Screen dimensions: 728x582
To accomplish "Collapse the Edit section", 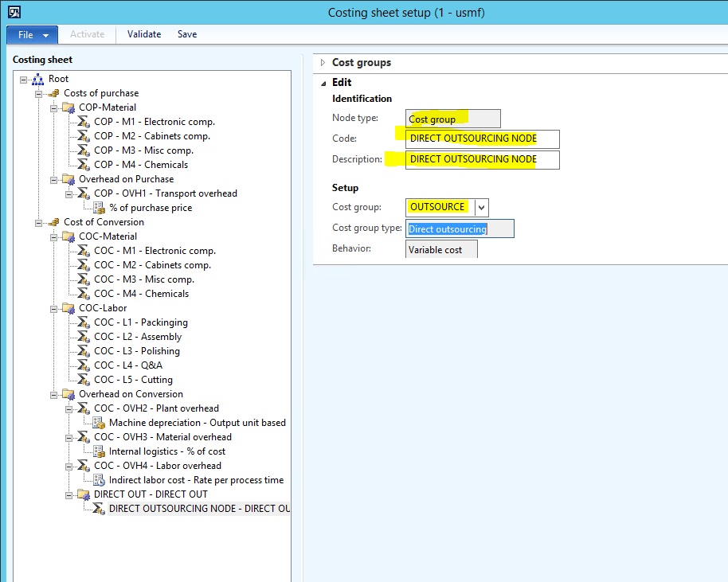I will point(323,83).
